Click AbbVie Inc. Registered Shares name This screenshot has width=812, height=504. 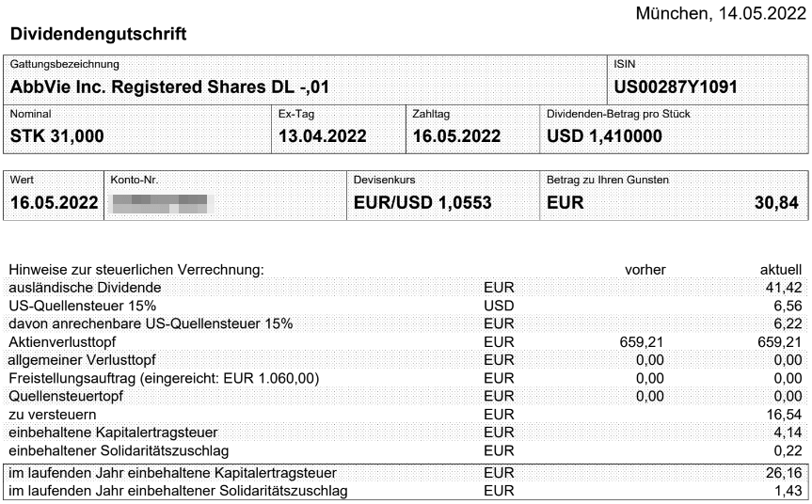coord(169,87)
